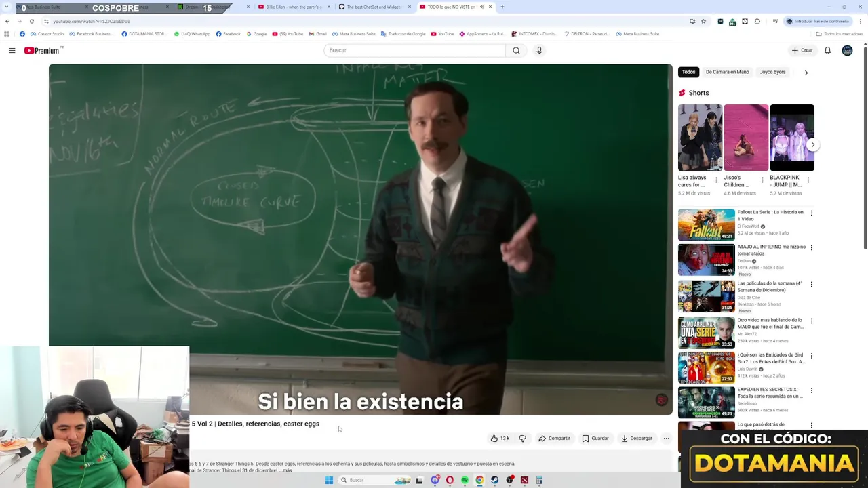Open Steam from the taskbar
Screen dimensions: 868x488
pos(494,480)
